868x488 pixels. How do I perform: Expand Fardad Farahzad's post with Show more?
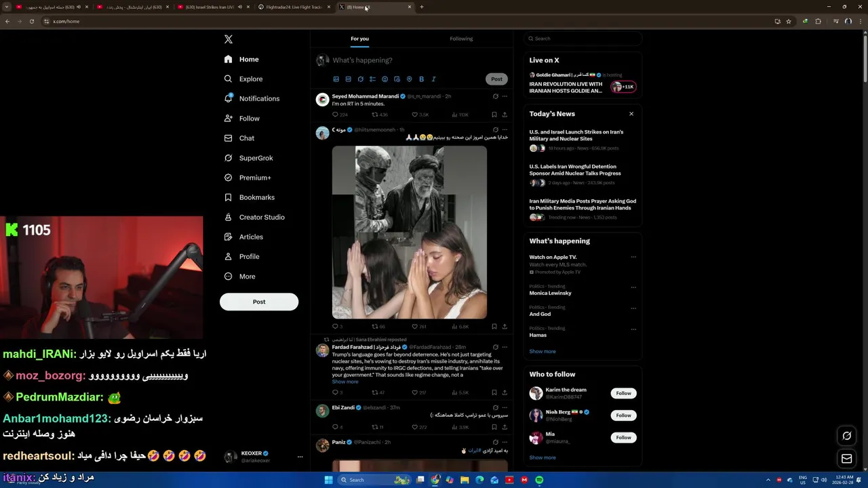[x=345, y=382]
